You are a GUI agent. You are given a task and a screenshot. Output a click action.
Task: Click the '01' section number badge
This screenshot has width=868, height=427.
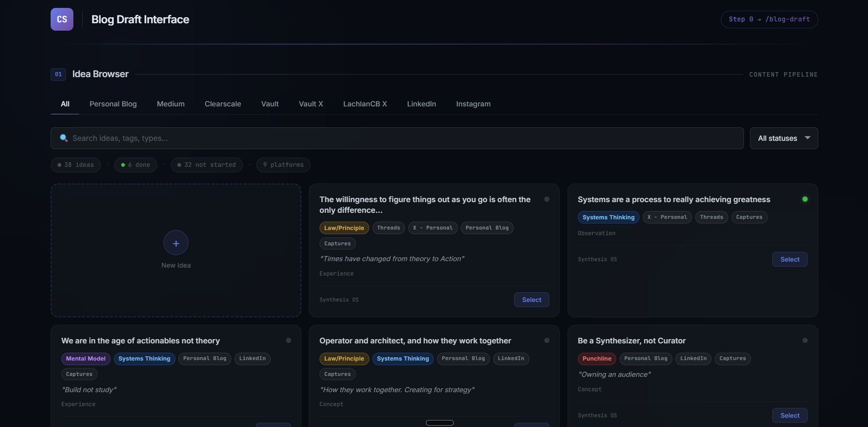click(x=58, y=74)
